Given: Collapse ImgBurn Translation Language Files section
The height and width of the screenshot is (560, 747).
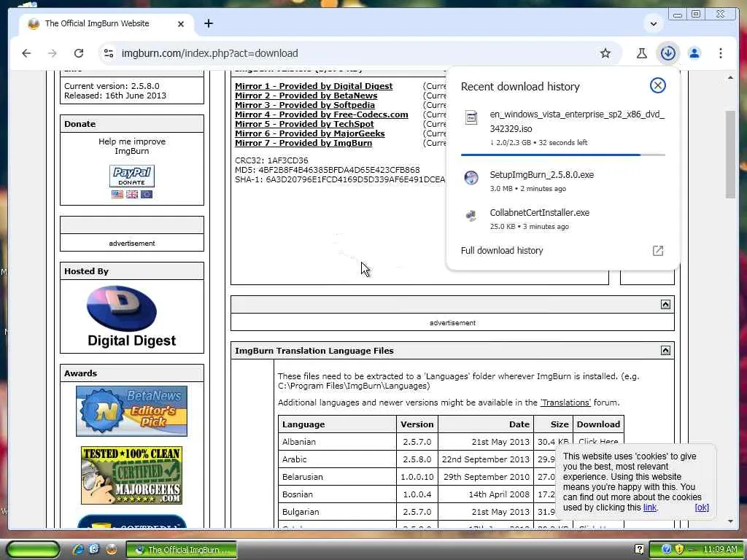Looking at the screenshot, I should 665,351.
